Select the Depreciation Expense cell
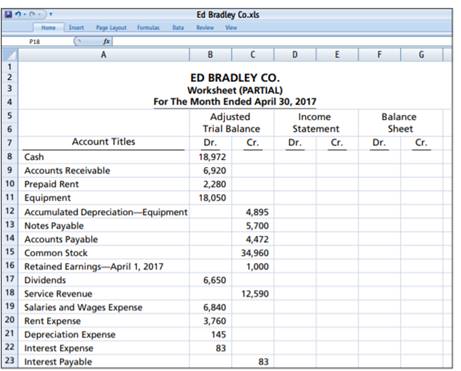 coord(104,335)
